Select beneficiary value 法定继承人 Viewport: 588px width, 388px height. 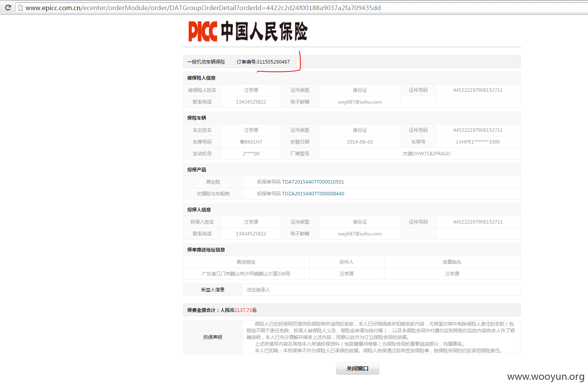click(258, 290)
